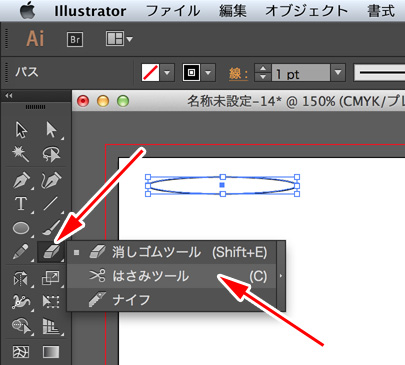Pick the Gradient tool
The height and width of the screenshot is (365, 405).
click(x=51, y=352)
